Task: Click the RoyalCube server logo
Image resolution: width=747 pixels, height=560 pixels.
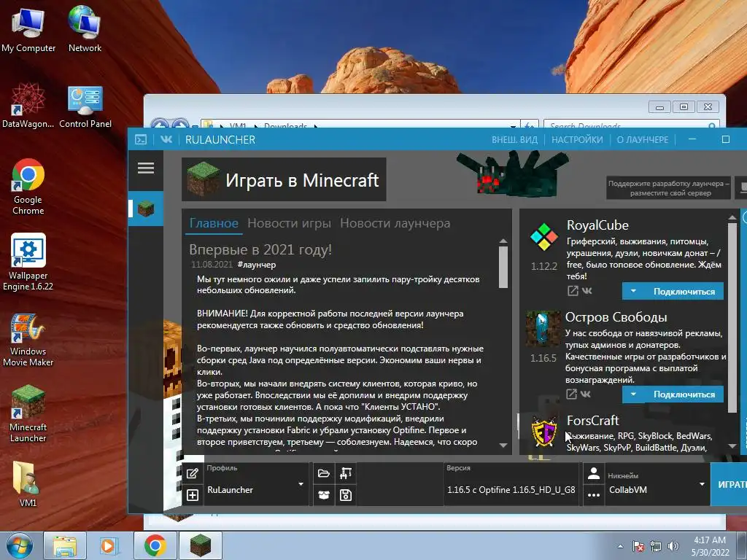Action: pos(543,237)
